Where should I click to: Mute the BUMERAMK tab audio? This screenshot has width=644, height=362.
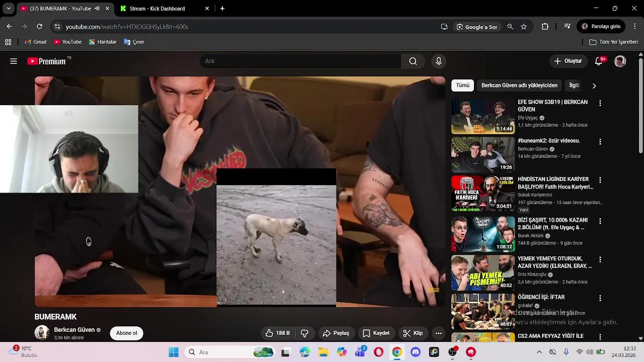tap(97, 9)
